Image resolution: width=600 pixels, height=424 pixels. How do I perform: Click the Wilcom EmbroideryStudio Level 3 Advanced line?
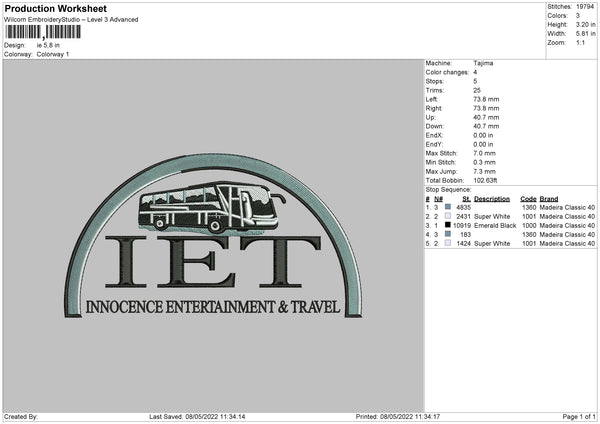[71, 20]
